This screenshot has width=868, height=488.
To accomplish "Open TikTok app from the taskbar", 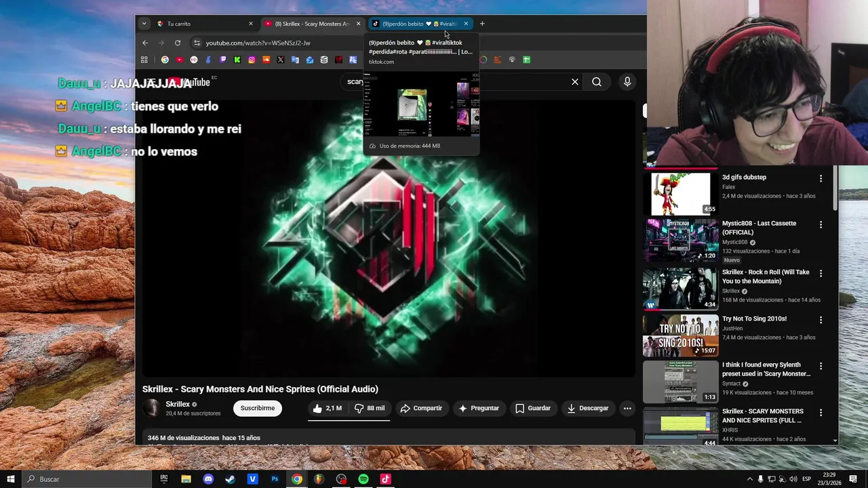I will pyautogui.click(x=385, y=479).
